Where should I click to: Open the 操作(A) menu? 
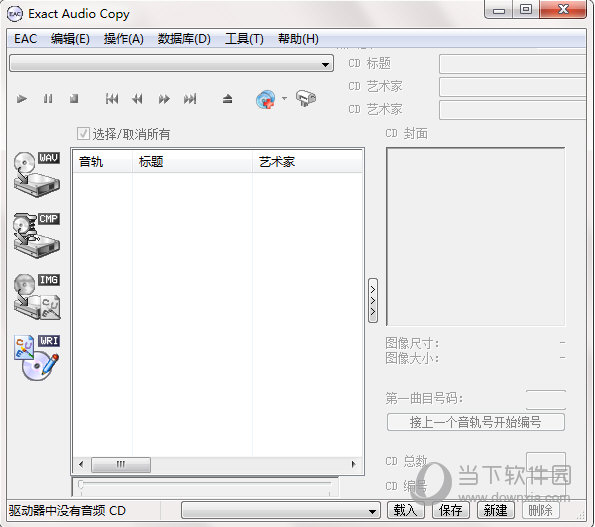124,39
